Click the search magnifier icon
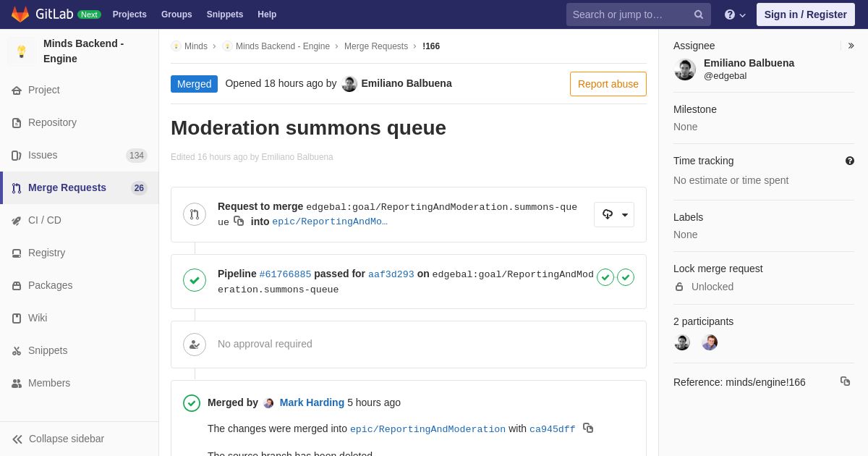Viewport: 868px width, 456px height. 699,14
